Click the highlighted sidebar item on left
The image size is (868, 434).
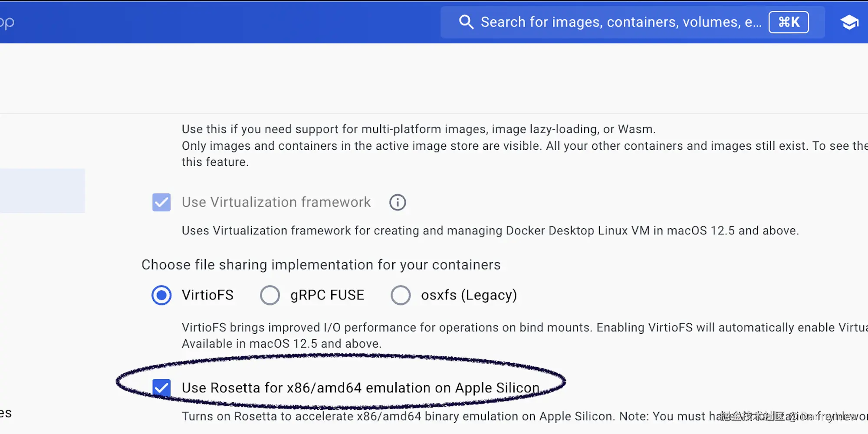pos(42,191)
